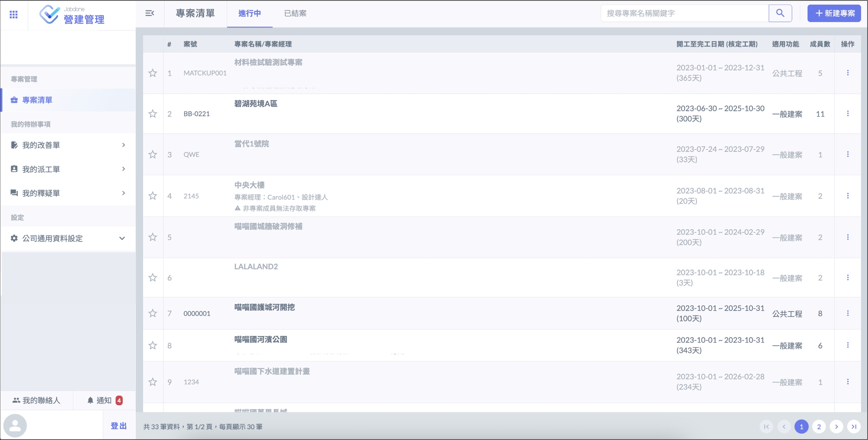868x440 pixels.
Task: Click the search magnifier button
Action: (780, 13)
